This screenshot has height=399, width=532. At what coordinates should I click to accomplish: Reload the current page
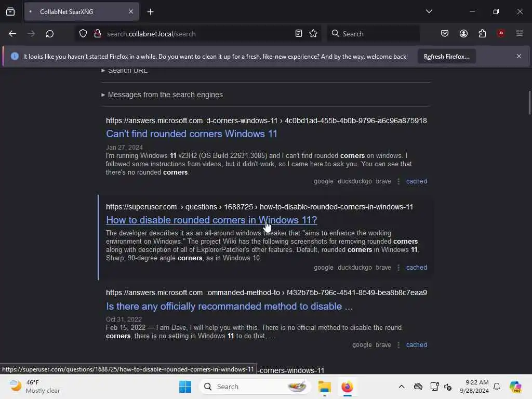pos(49,34)
